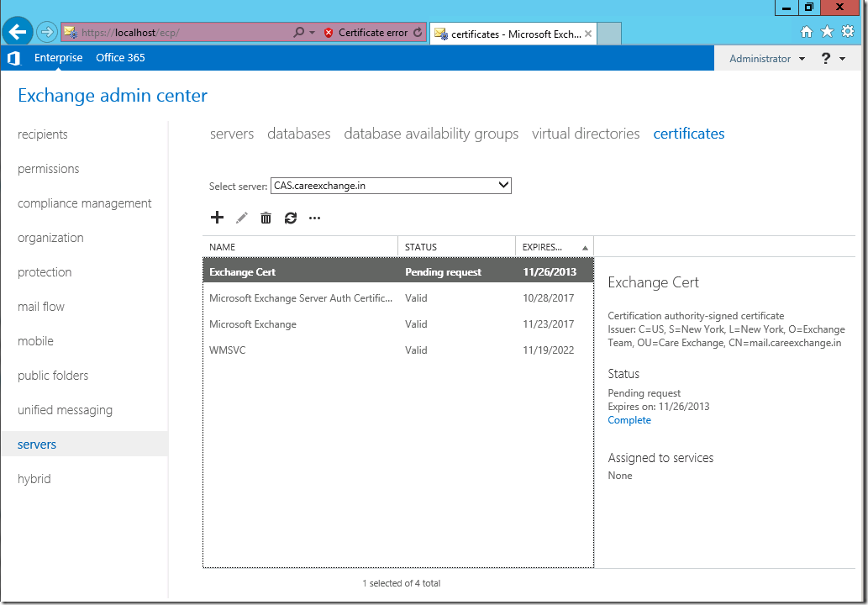
Task: Click the Office logo icon
Action: [13, 58]
